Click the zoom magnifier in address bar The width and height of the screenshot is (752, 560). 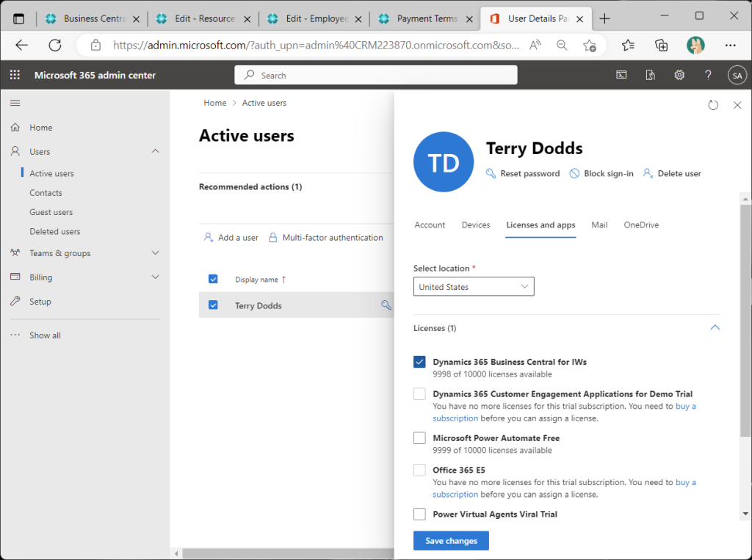coord(562,45)
